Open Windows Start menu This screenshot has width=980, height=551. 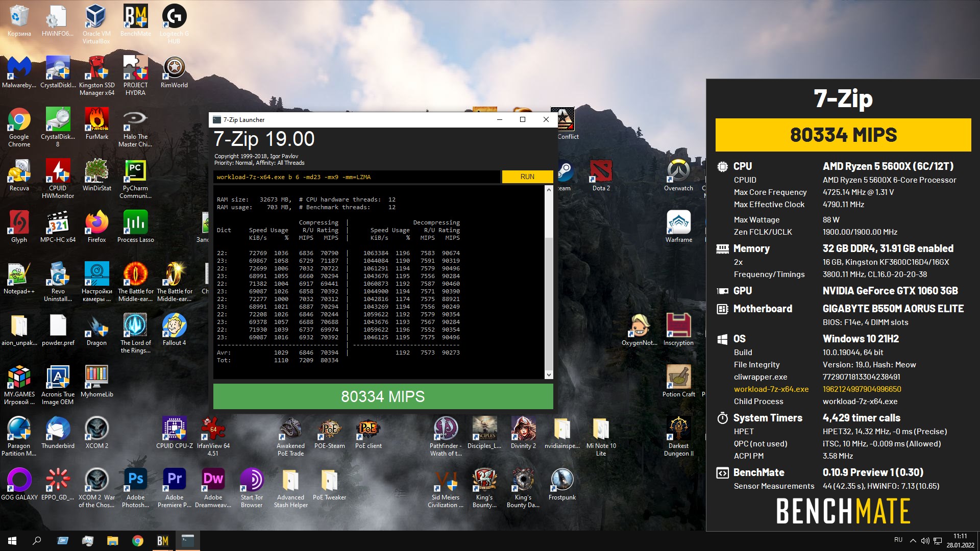pyautogui.click(x=12, y=541)
